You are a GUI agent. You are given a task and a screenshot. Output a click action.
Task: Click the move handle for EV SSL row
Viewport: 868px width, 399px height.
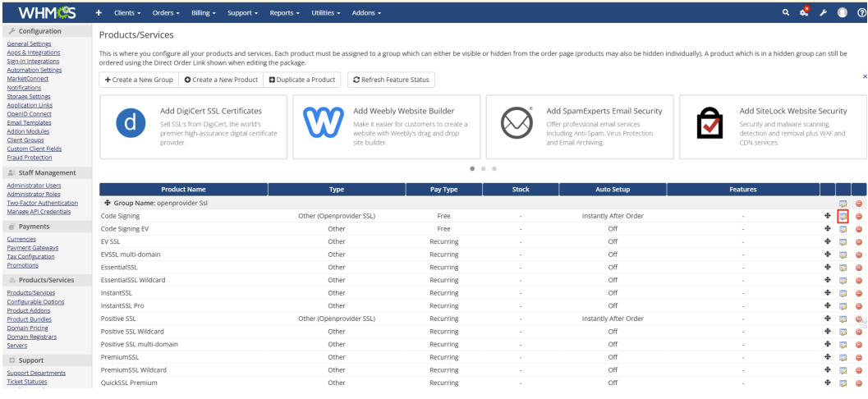(x=828, y=241)
